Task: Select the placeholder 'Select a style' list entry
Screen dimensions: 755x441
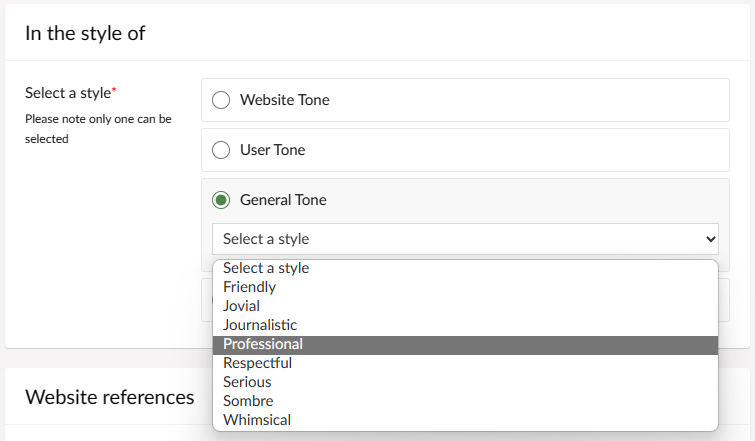Action: click(465, 268)
